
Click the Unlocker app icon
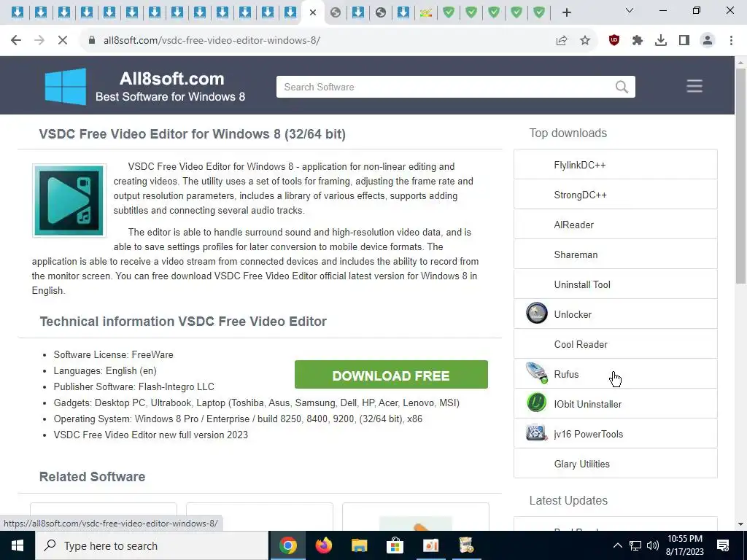click(537, 314)
